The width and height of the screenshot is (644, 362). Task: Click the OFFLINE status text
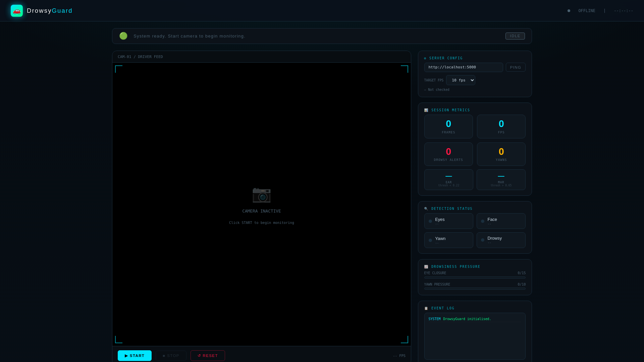[587, 11]
